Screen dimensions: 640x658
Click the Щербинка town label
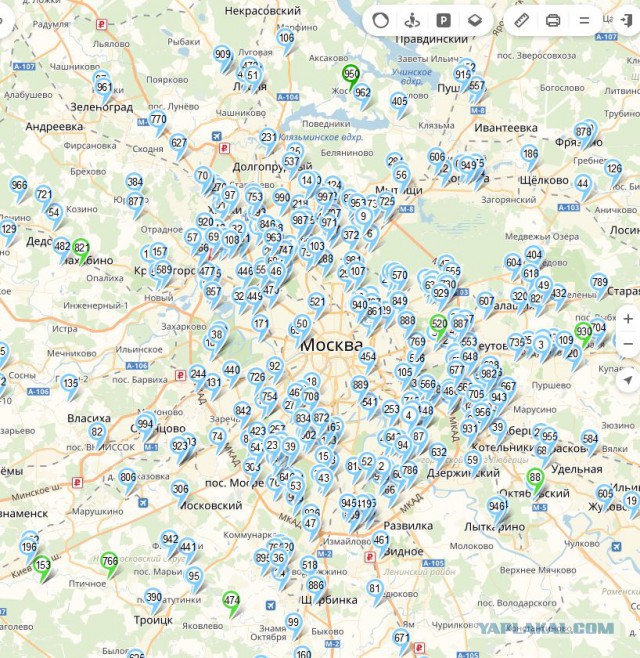[329, 600]
